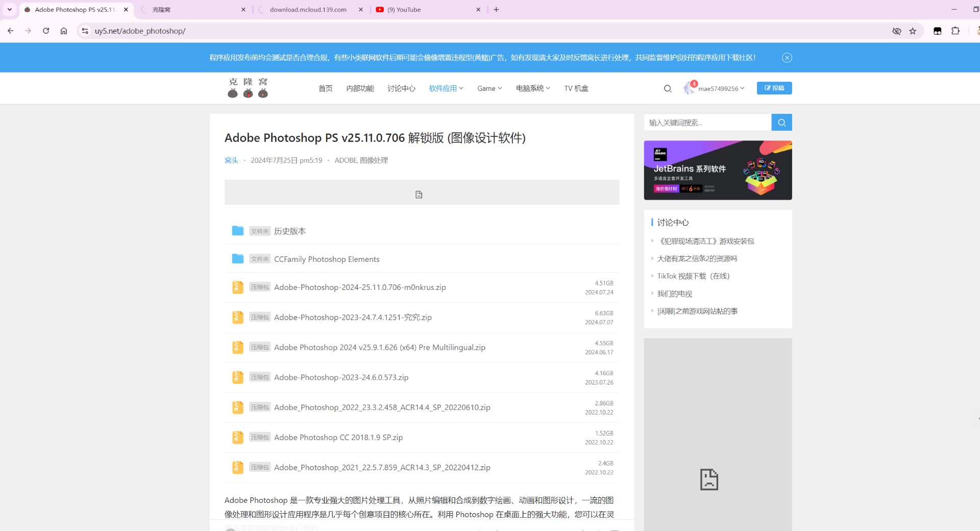Open the CCFamily Photoshop Elements folder
The image size is (980, 531).
tap(327, 259)
